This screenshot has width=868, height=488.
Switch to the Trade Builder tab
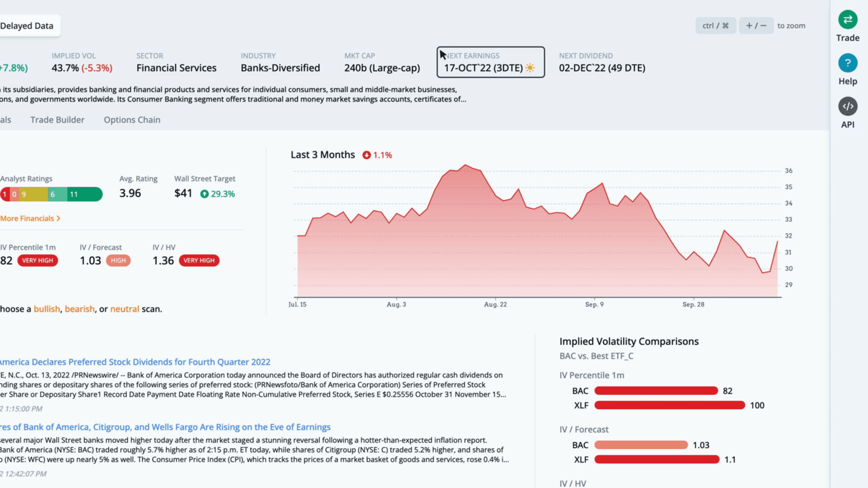coord(57,120)
